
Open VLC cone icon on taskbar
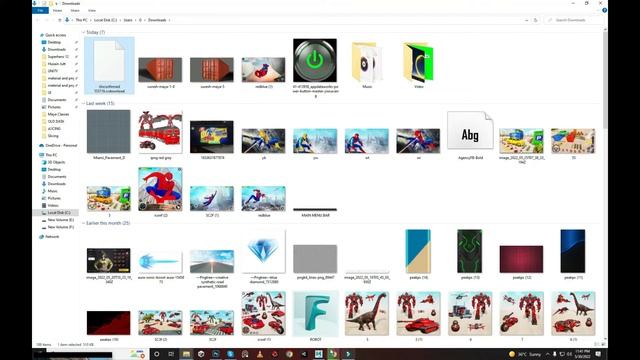(260, 354)
